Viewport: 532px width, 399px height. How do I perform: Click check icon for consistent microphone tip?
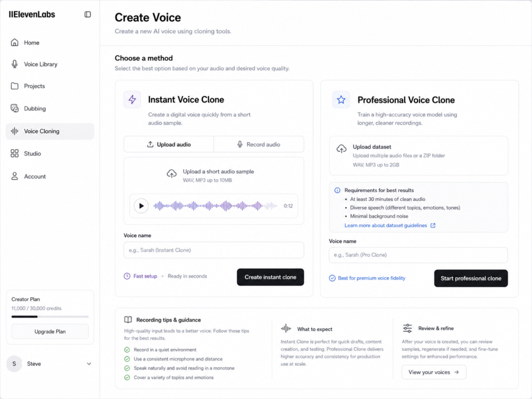127,359
